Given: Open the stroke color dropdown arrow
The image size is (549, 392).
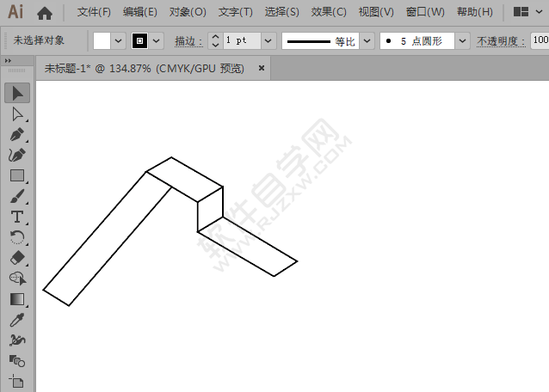Looking at the screenshot, I should [x=157, y=40].
